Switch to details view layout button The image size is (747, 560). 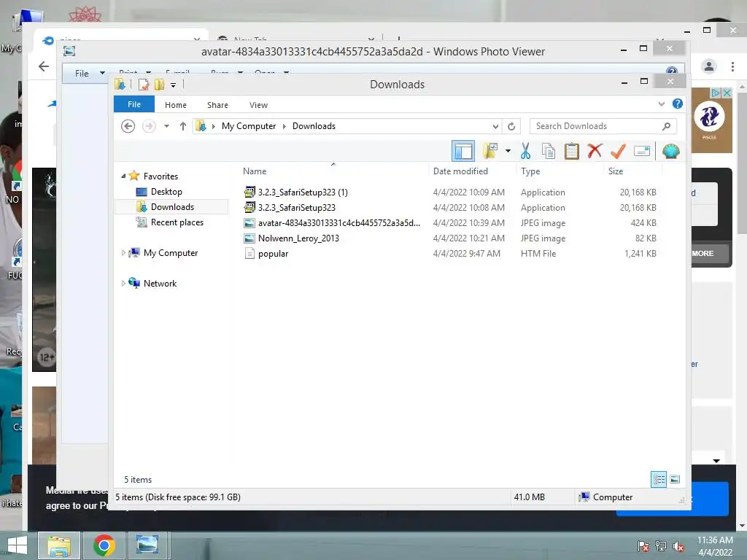click(659, 479)
